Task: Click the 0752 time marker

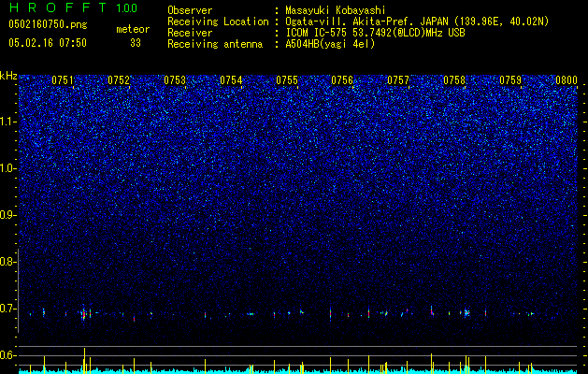Action: (119, 80)
